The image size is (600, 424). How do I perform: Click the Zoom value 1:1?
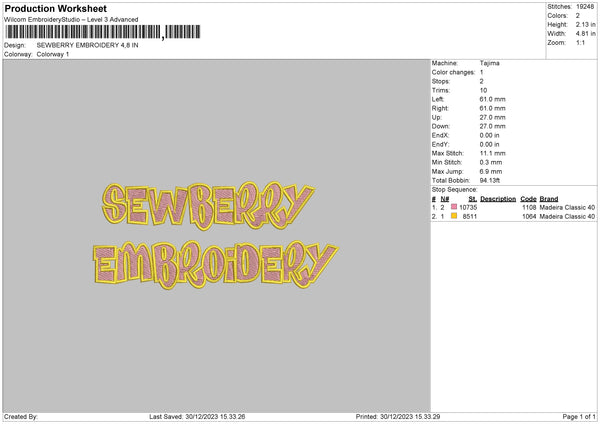(x=580, y=42)
